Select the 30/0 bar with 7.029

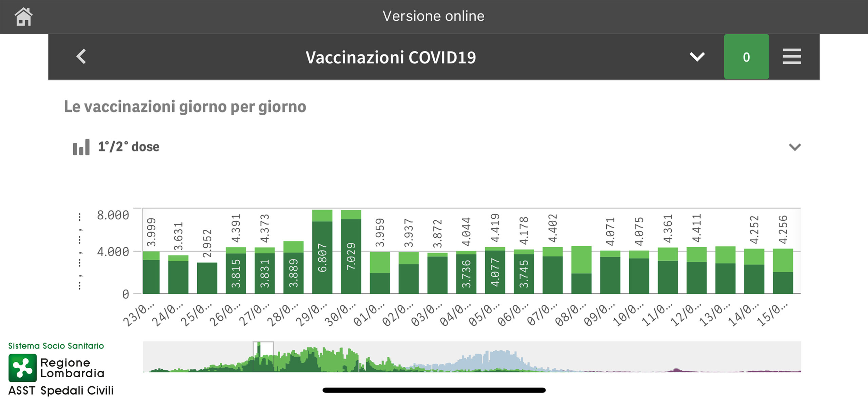tap(351, 252)
